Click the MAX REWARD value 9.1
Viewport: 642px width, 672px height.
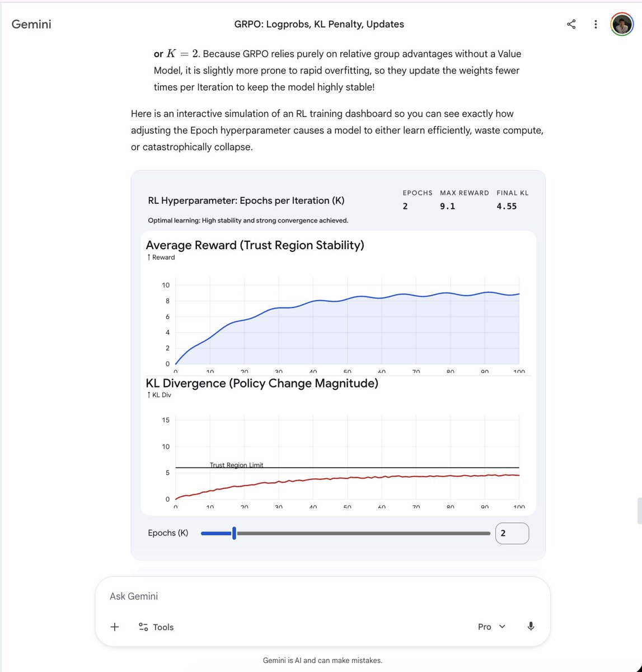(x=447, y=206)
